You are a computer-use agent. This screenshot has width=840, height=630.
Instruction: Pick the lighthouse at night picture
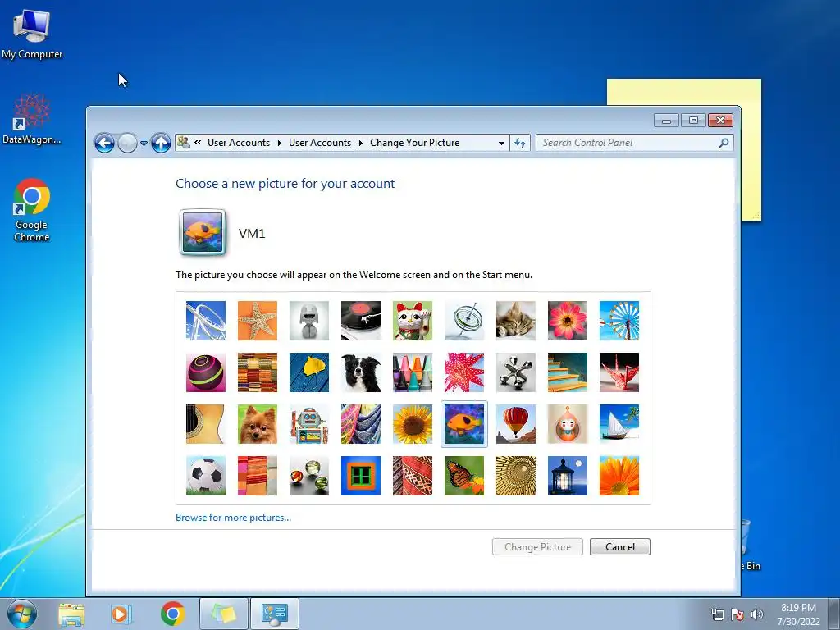[568, 476]
